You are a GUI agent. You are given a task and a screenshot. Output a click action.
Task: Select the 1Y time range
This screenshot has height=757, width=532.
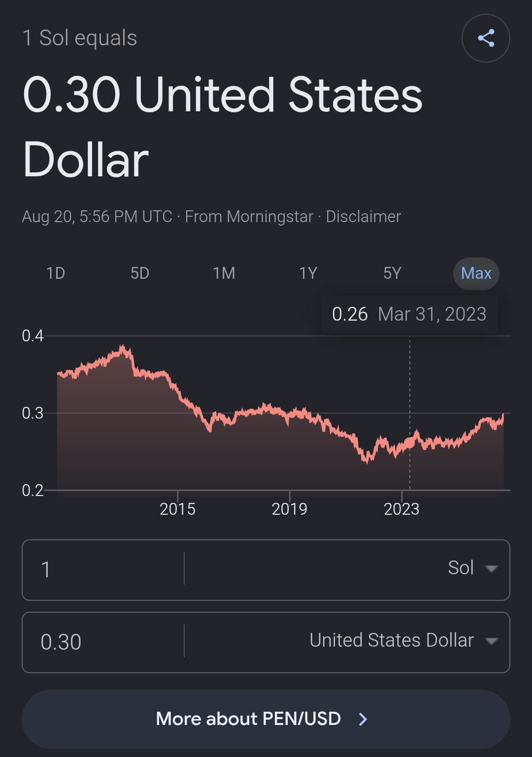tap(308, 273)
